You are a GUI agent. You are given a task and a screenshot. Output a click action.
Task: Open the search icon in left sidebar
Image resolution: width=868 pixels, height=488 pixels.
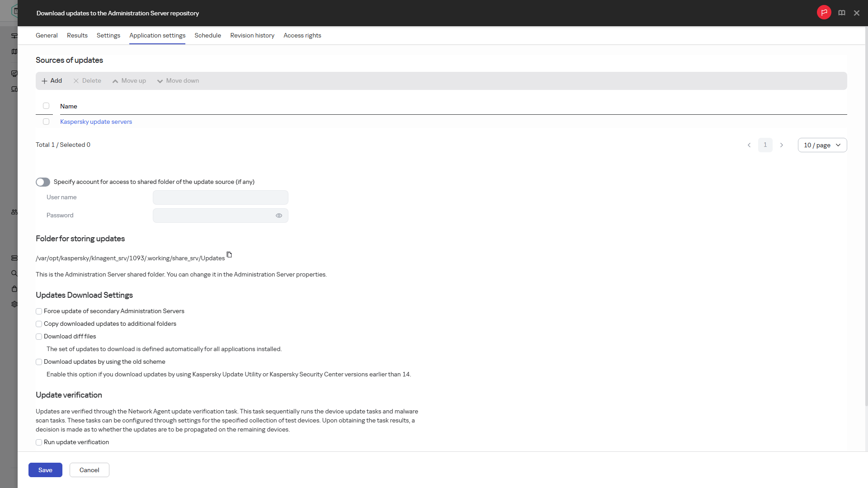[x=14, y=273]
